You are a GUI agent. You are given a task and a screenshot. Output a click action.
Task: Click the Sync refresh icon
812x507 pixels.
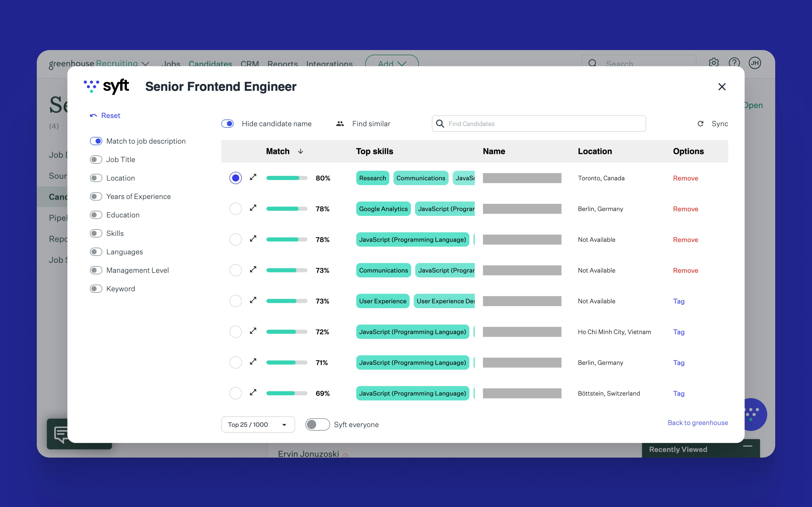pos(700,124)
